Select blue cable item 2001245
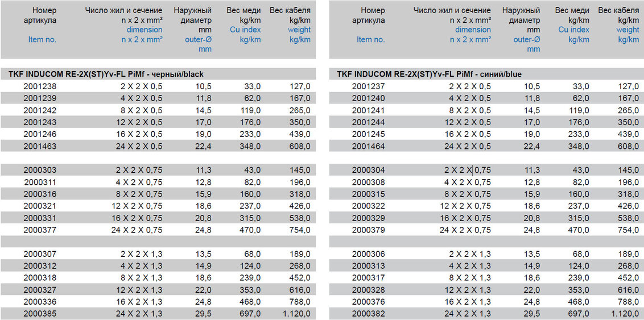 pyautogui.click(x=369, y=134)
